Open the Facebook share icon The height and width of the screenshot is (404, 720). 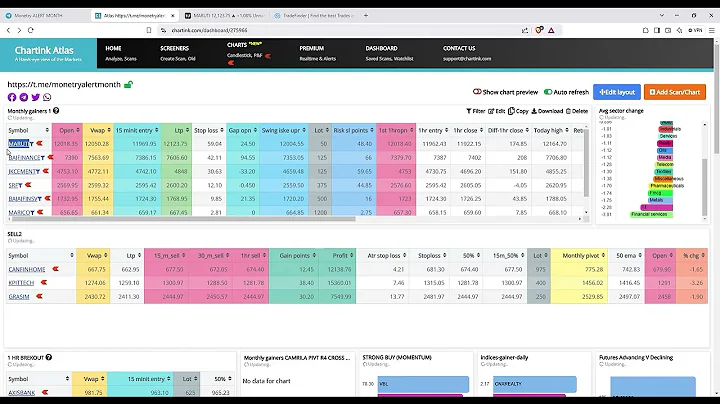tap(12, 97)
